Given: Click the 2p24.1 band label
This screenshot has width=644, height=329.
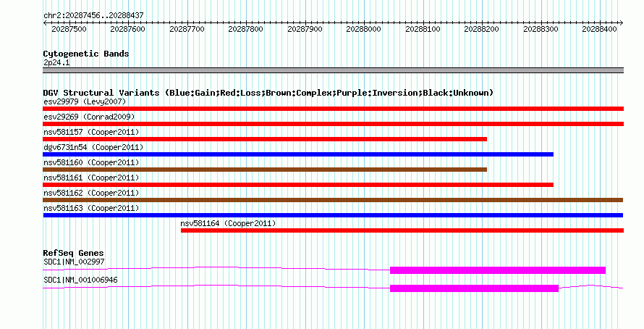Looking at the screenshot, I should pos(56,62).
